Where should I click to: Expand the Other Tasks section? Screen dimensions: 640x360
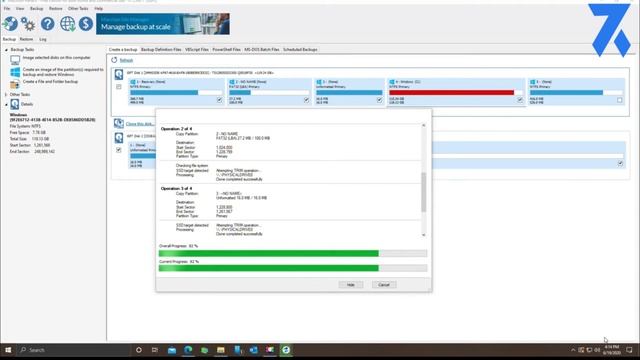click(6, 95)
